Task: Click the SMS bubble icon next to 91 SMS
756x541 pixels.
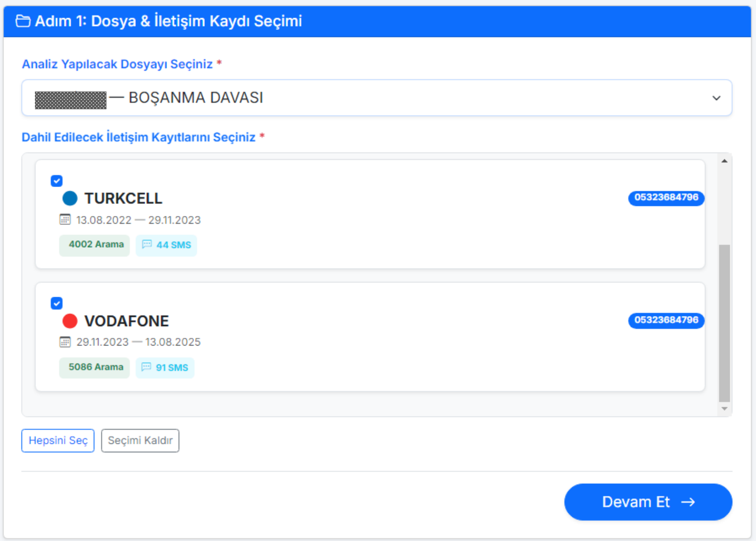Action: tap(146, 367)
